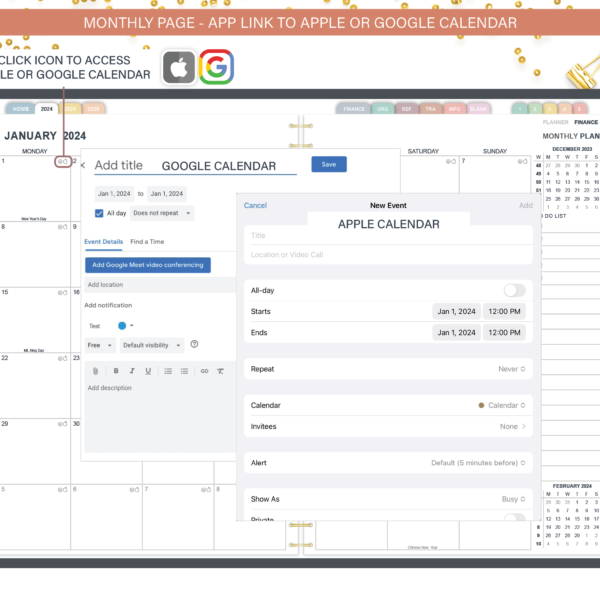Screen dimensions: 600x600
Task: Open the Apple Calendar app icon
Action: pos(179,67)
